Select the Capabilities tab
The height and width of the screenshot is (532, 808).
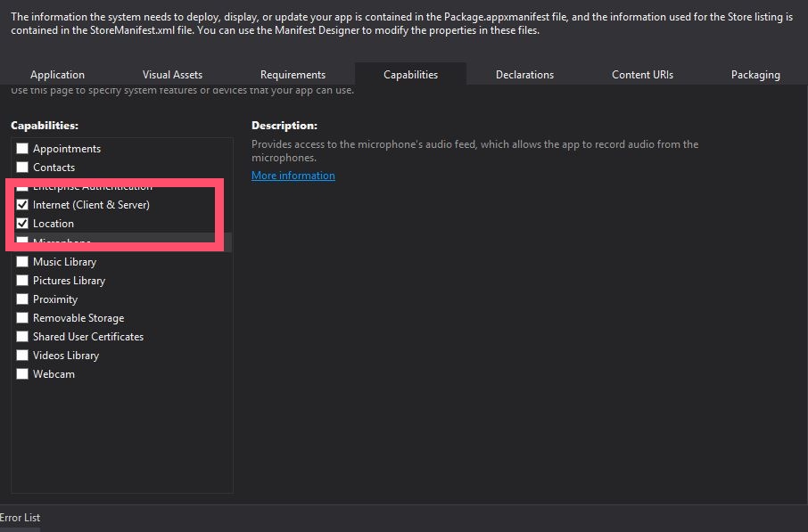(410, 75)
